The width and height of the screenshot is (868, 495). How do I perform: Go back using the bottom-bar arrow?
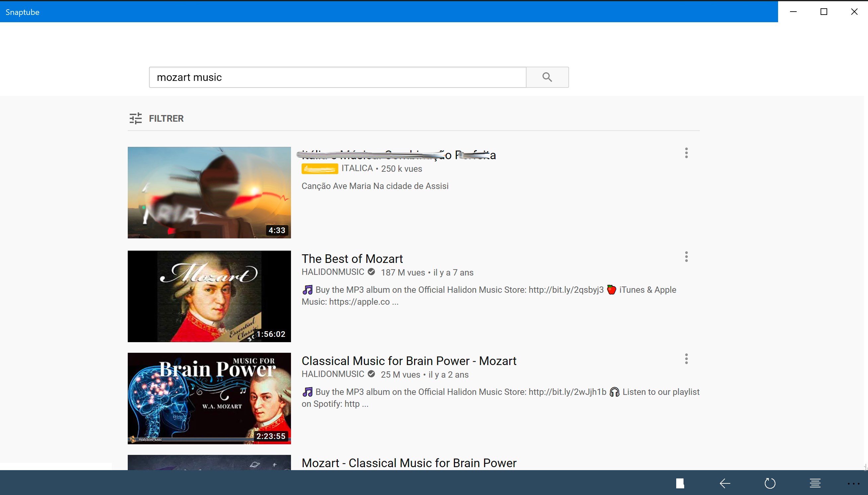pos(725,483)
